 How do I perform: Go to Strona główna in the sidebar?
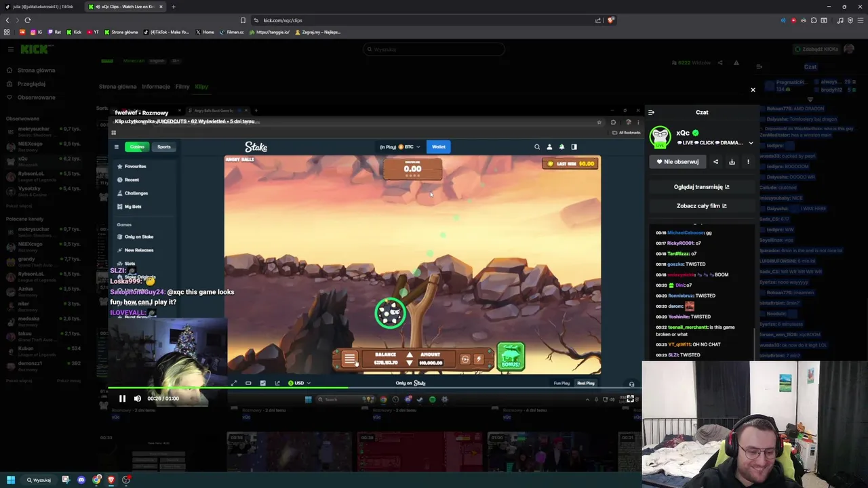(32, 70)
